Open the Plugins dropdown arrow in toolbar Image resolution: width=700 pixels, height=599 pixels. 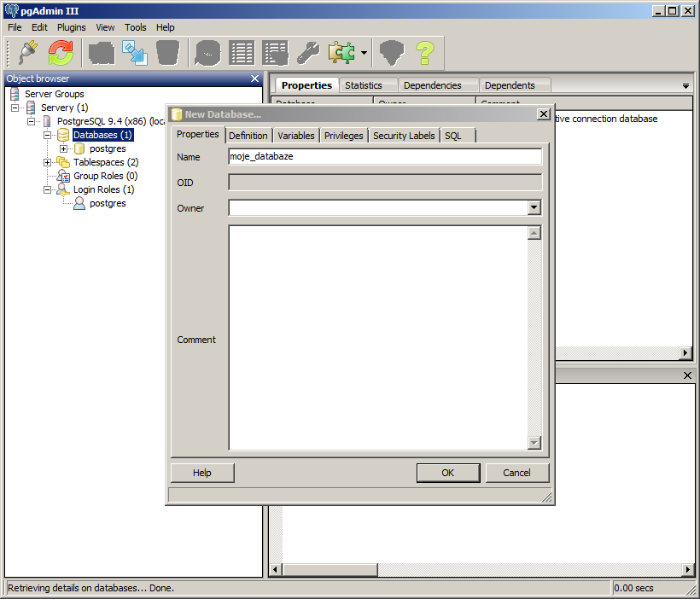[364, 53]
